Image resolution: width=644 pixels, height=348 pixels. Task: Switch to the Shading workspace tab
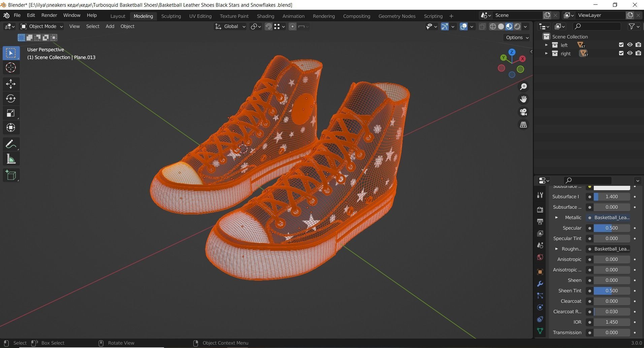265,16
